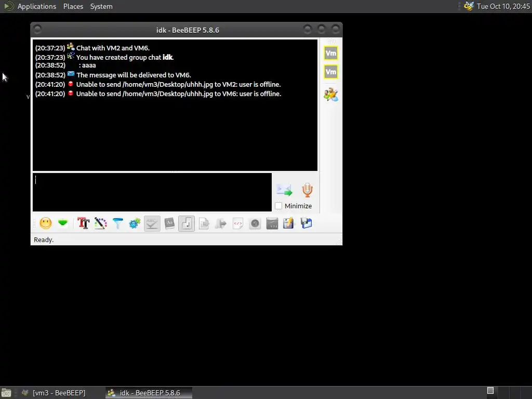Open the Places menu
The width and height of the screenshot is (532, 399).
pyautogui.click(x=73, y=6)
